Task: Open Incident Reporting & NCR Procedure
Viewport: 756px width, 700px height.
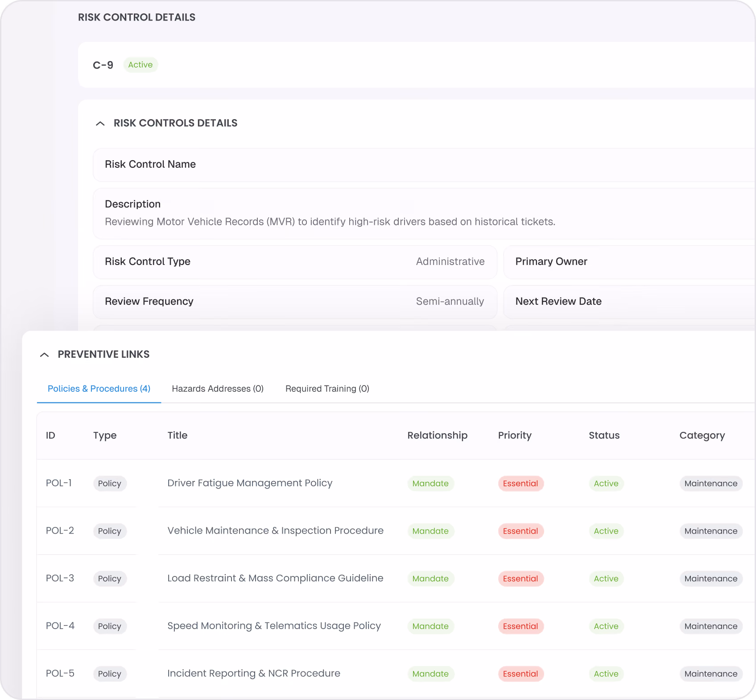Action: 254,674
